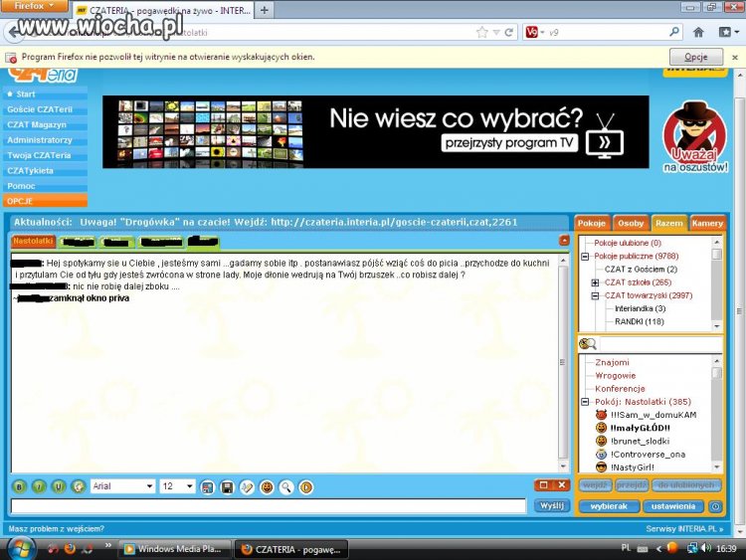Open the font size 12 dropdown

(177, 486)
